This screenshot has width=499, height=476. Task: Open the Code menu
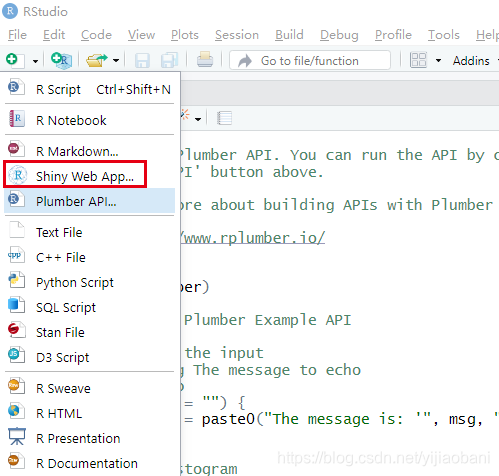pyautogui.click(x=96, y=35)
